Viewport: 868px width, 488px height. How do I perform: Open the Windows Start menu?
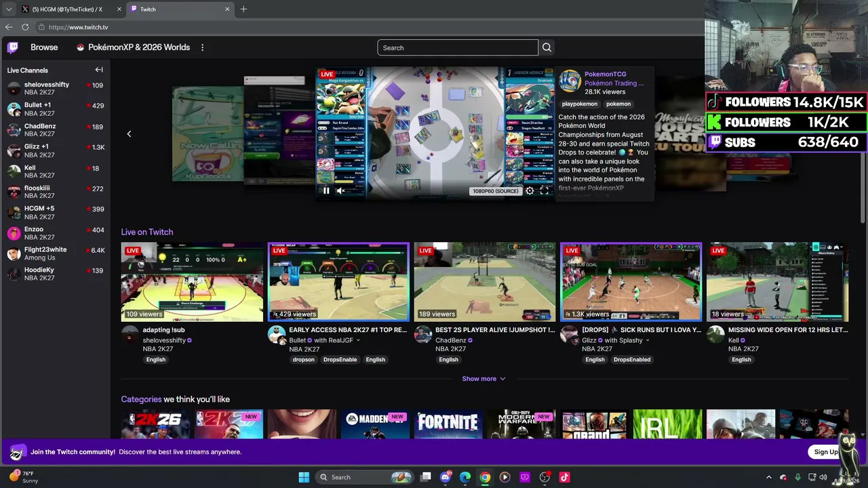click(x=304, y=477)
